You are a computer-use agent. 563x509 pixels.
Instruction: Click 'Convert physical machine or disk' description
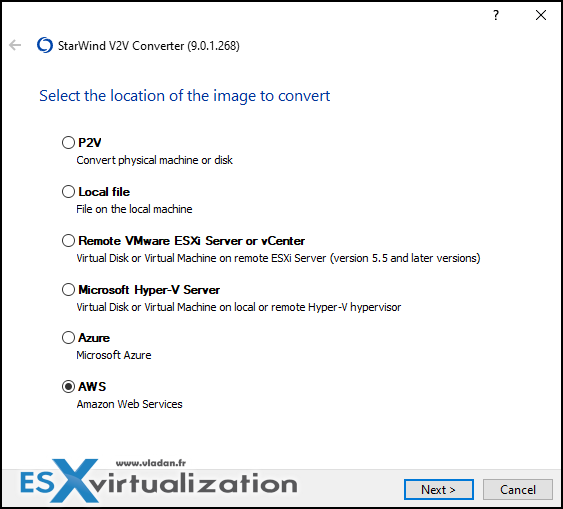pyautogui.click(x=154, y=160)
